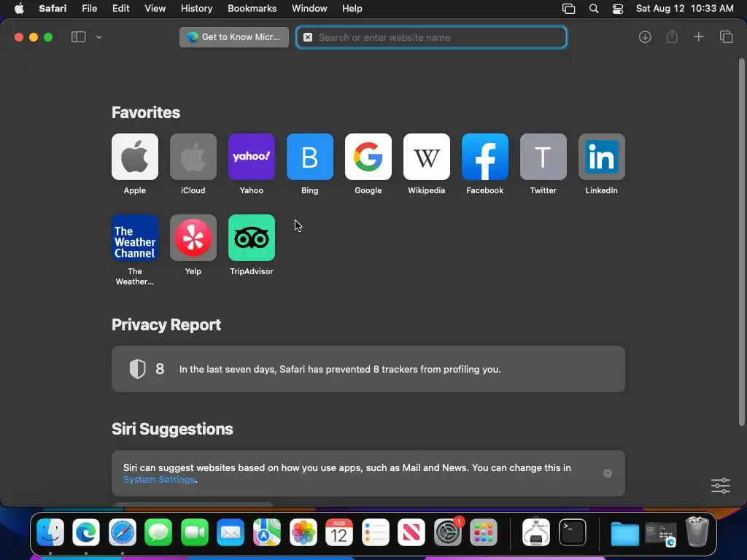Open the Safari app menu
Image resolution: width=747 pixels, height=560 pixels.
click(x=53, y=9)
